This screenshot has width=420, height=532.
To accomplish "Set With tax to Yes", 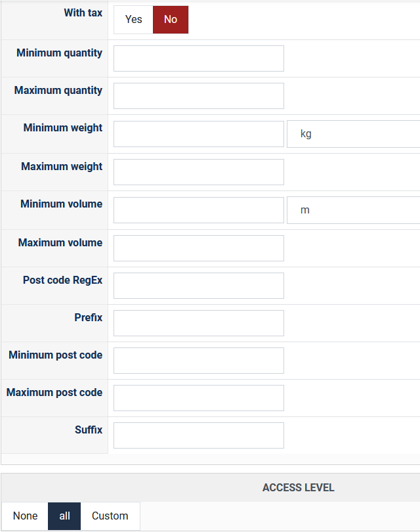I will (133, 20).
